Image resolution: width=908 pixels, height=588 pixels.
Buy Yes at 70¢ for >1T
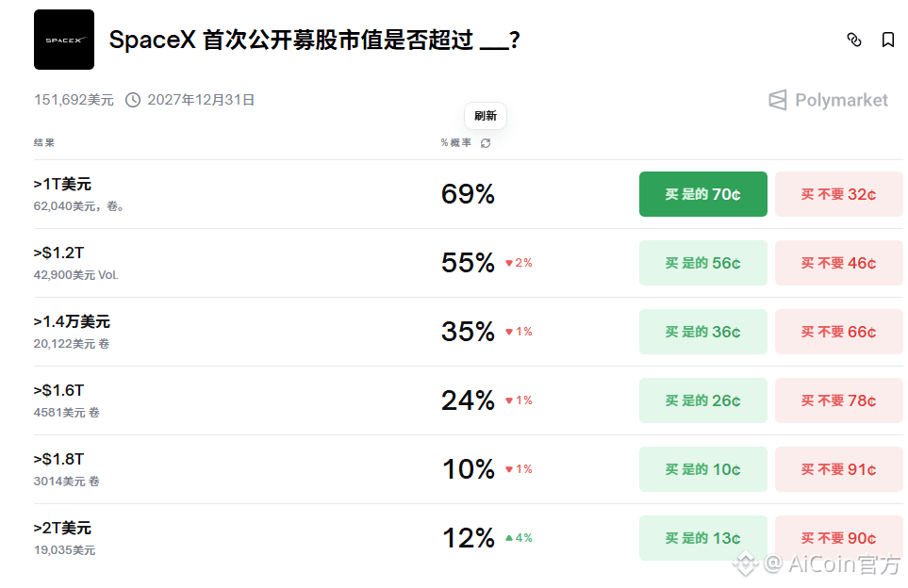tap(702, 194)
